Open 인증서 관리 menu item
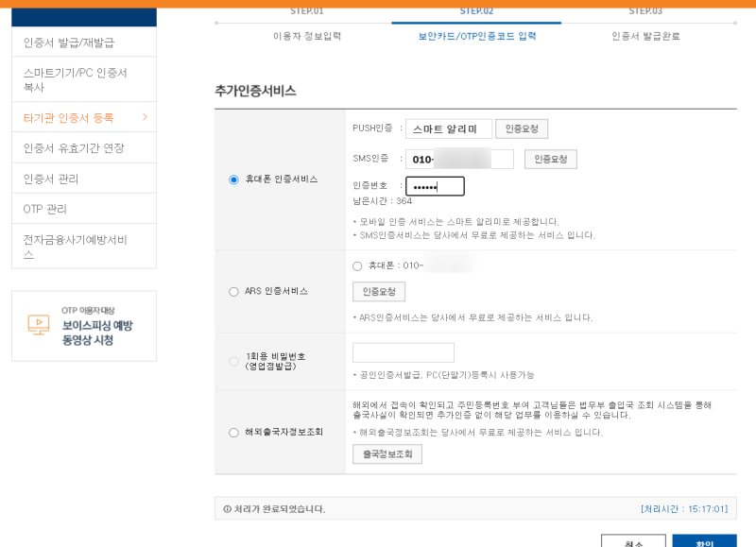The image size is (756, 547). point(84,179)
